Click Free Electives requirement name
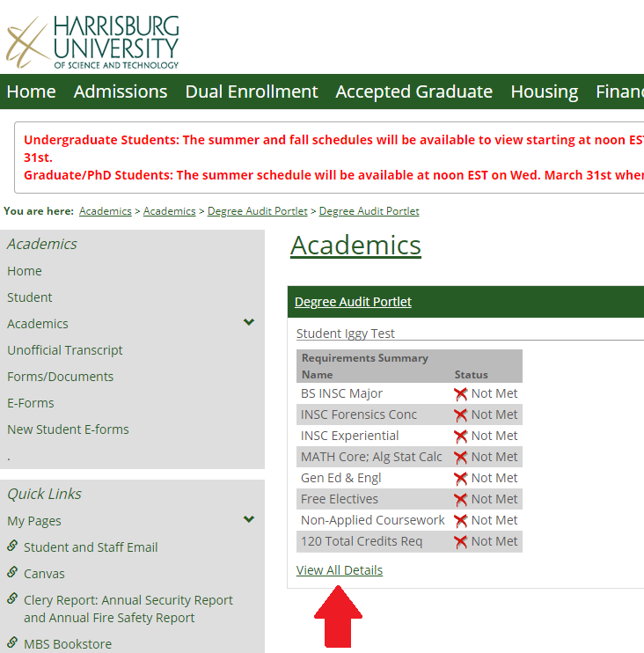 coord(340,499)
